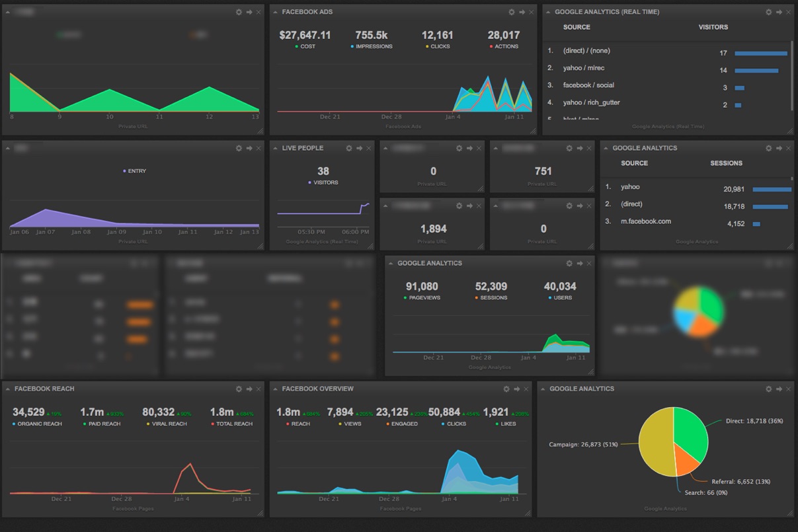This screenshot has height=532, width=798.
Task: Open settings gear on Facebook Overview widget
Action: [506, 389]
